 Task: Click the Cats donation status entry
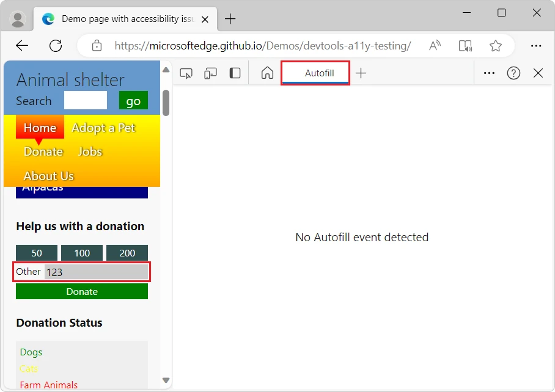29,369
